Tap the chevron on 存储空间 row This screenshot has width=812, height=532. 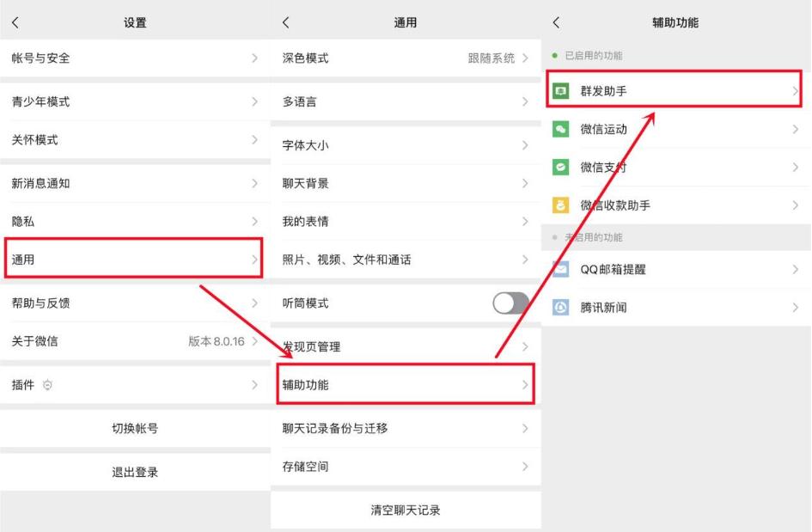pos(525,467)
